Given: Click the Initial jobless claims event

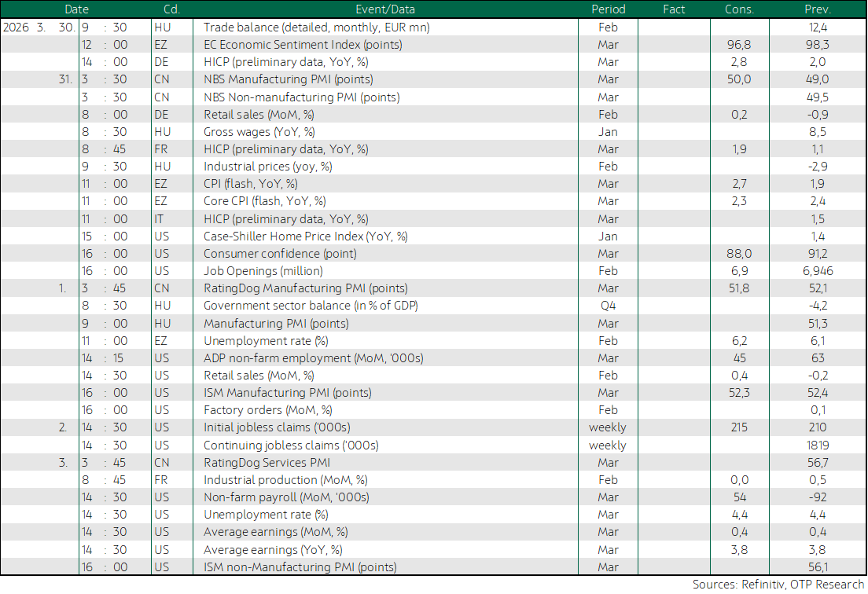Looking at the screenshot, I should tap(277, 427).
